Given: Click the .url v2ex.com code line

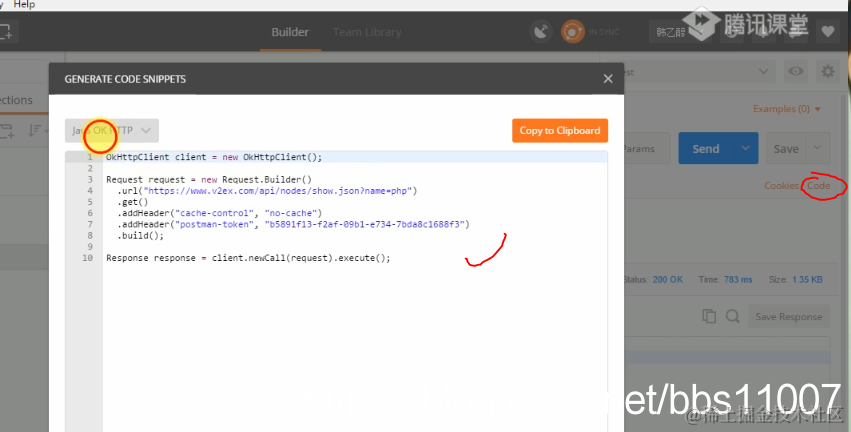Looking at the screenshot, I should (267, 190).
